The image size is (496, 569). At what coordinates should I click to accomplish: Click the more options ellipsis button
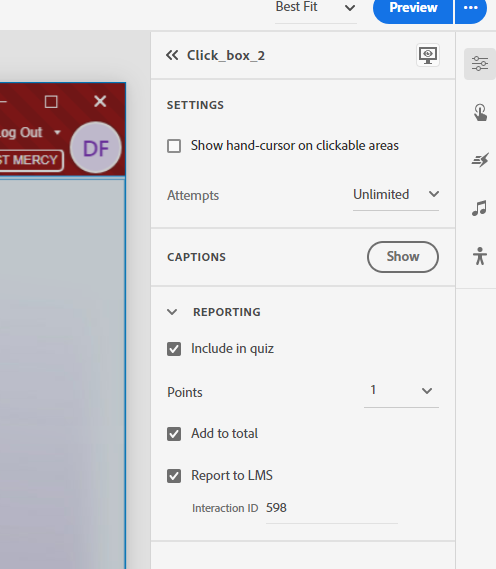(x=471, y=8)
